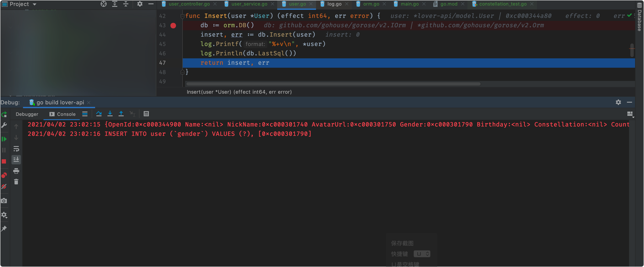The width and height of the screenshot is (644, 267).
Task: Click the horizontal editor scrollbar
Action: pos(333,84)
